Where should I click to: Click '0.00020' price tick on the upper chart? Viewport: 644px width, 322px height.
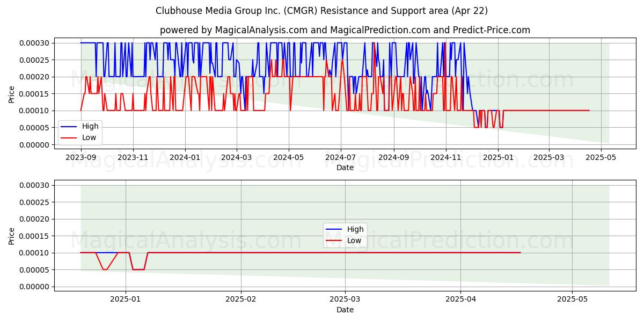click(34, 77)
